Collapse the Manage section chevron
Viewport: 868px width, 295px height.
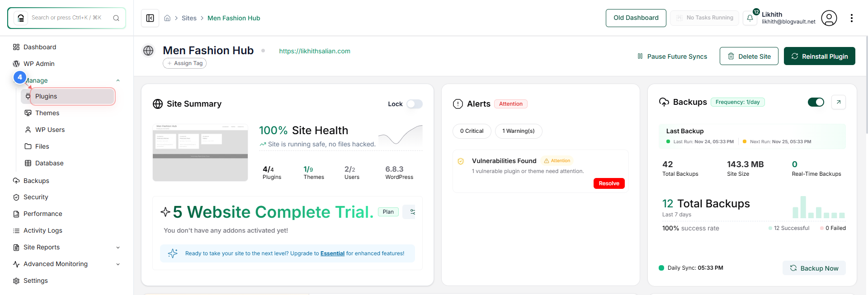pyautogui.click(x=118, y=80)
